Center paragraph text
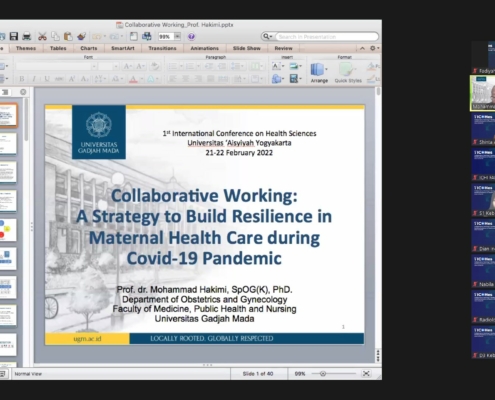This screenshot has height=400, width=495. coord(185,79)
